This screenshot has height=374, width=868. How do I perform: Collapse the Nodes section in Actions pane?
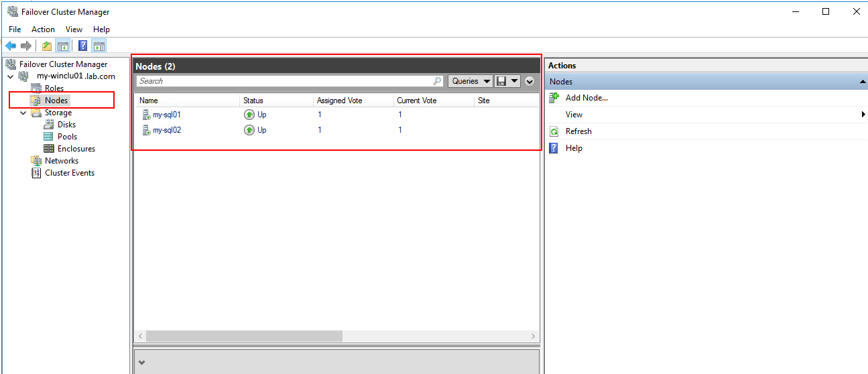pyautogui.click(x=863, y=82)
